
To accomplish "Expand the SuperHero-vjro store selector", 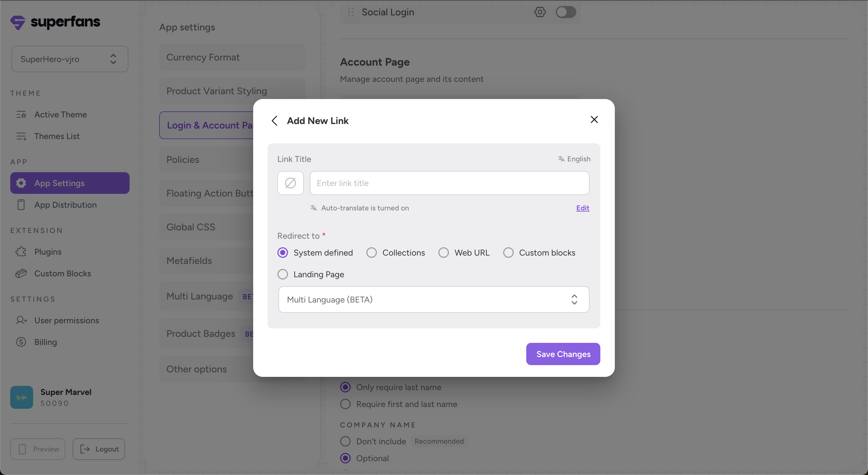I will click(70, 59).
